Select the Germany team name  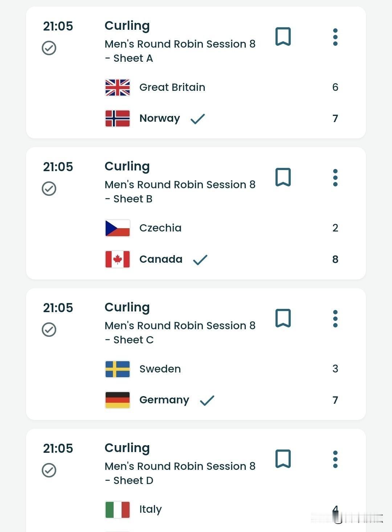164,400
